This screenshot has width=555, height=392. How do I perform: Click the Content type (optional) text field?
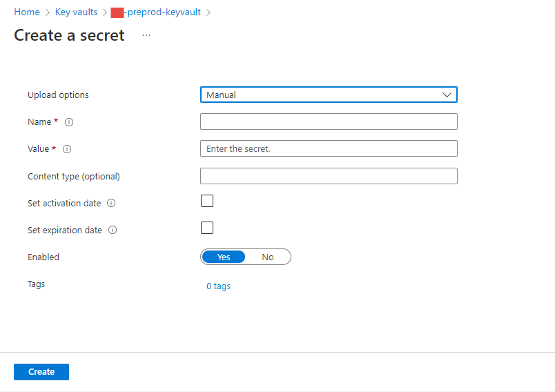coord(329,176)
